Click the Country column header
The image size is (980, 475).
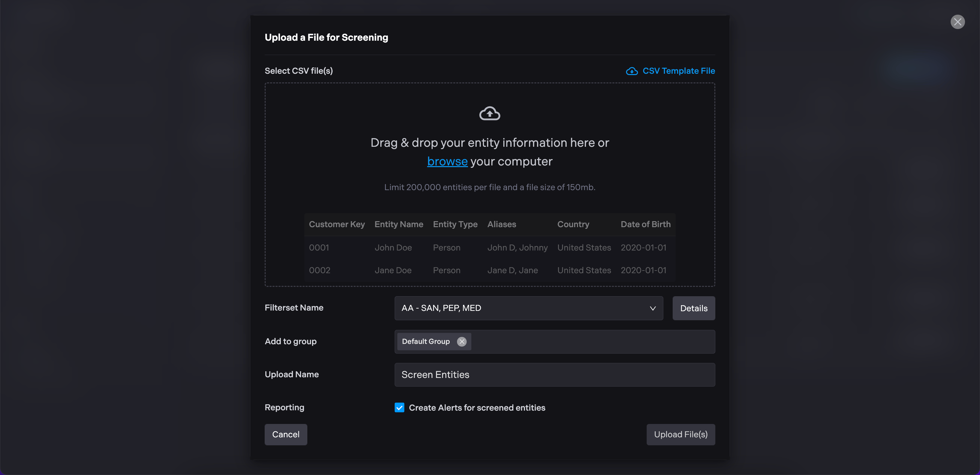pyautogui.click(x=573, y=224)
